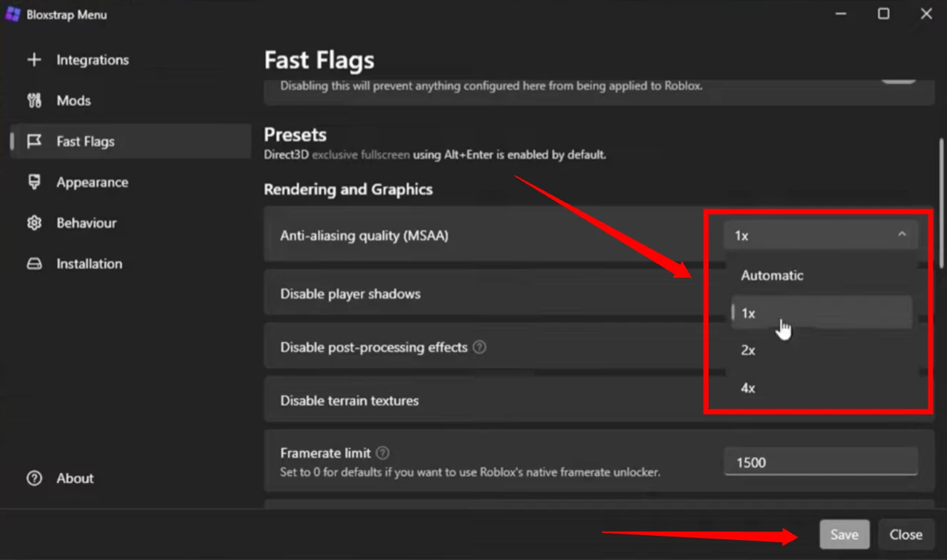Screen dimensions: 947x560
Task: Click the 'Disable player shadows' label
Action: tap(350, 294)
